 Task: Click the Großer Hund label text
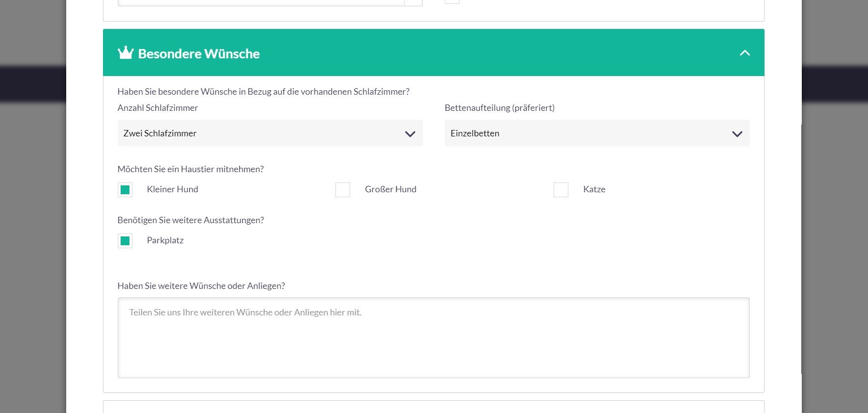pyautogui.click(x=390, y=189)
